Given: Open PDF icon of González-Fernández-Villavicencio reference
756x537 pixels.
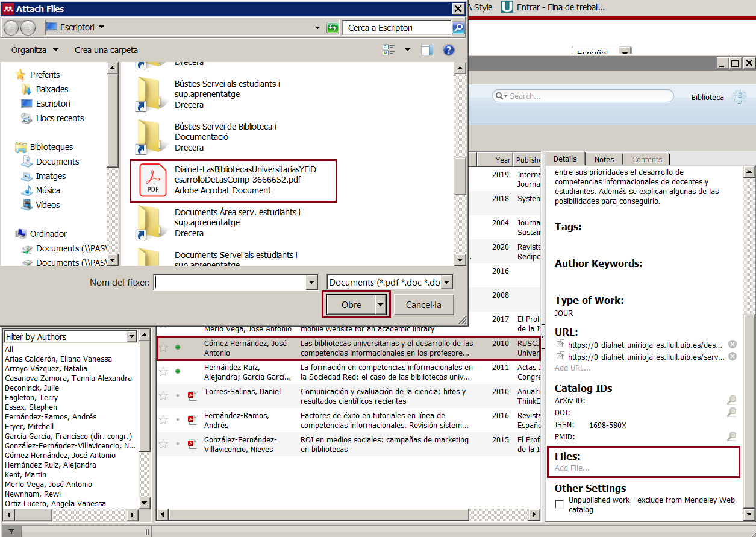Looking at the screenshot, I should (x=192, y=444).
